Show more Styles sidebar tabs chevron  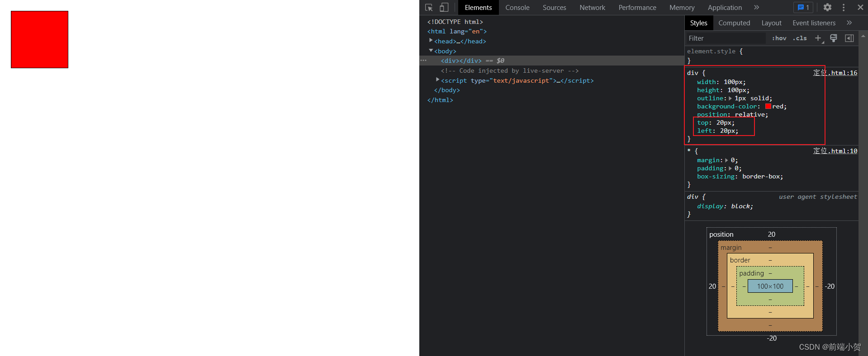[x=849, y=23]
